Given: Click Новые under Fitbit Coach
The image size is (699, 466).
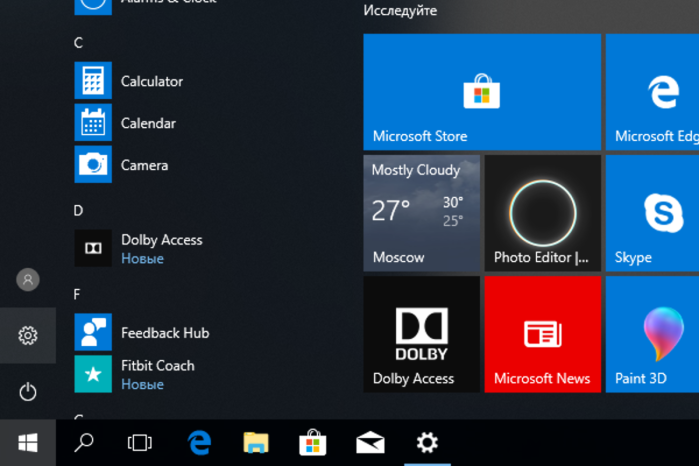Looking at the screenshot, I should tap(142, 384).
